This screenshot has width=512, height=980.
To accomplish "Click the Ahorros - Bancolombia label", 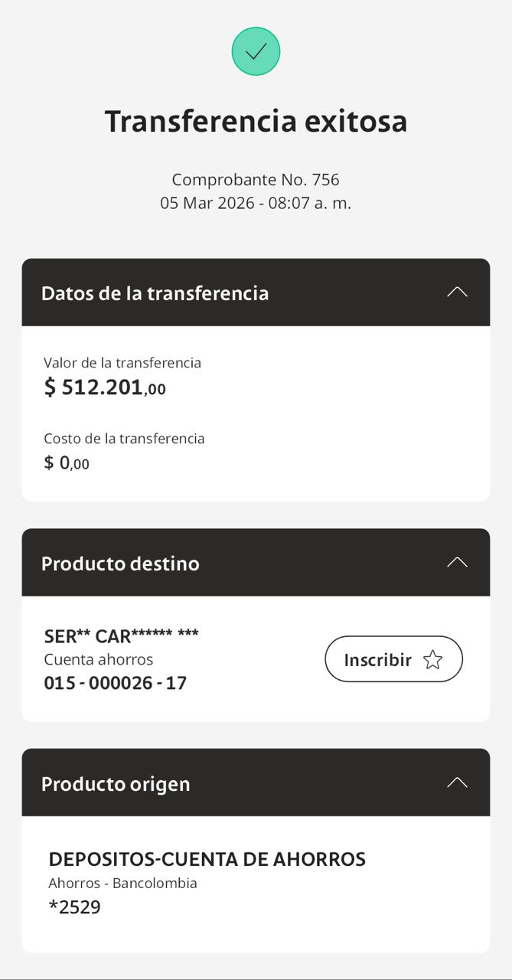I will 122,883.
